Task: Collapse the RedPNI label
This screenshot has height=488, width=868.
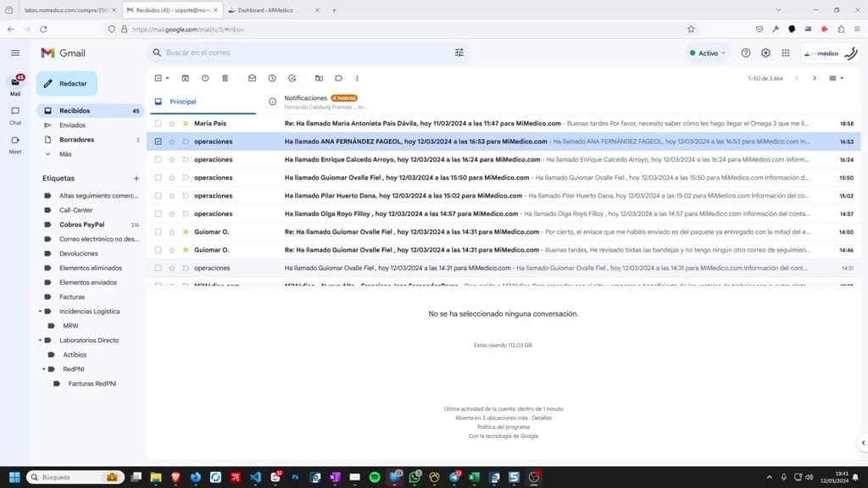Action: [x=44, y=369]
